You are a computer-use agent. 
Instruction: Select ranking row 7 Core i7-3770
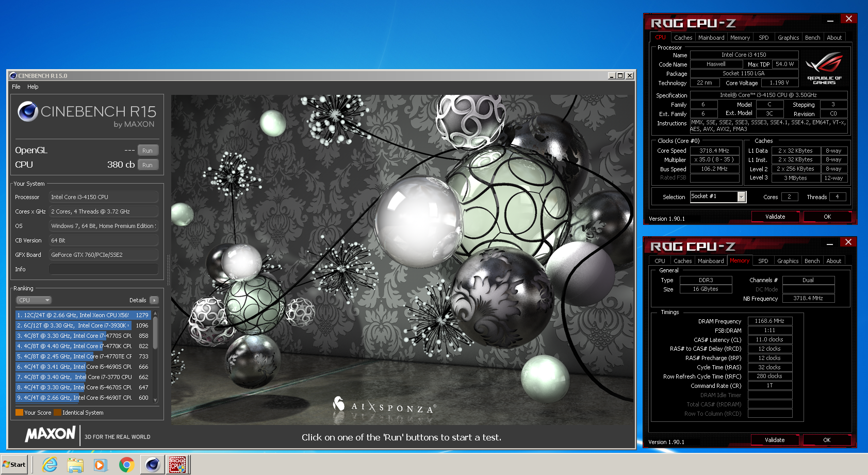pyautogui.click(x=83, y=377)
